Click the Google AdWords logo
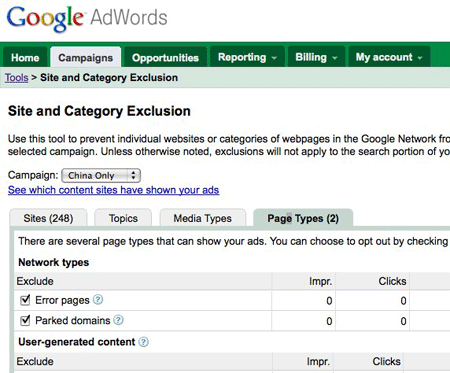Screen dimensions: 450x373 tap(87, 18)
